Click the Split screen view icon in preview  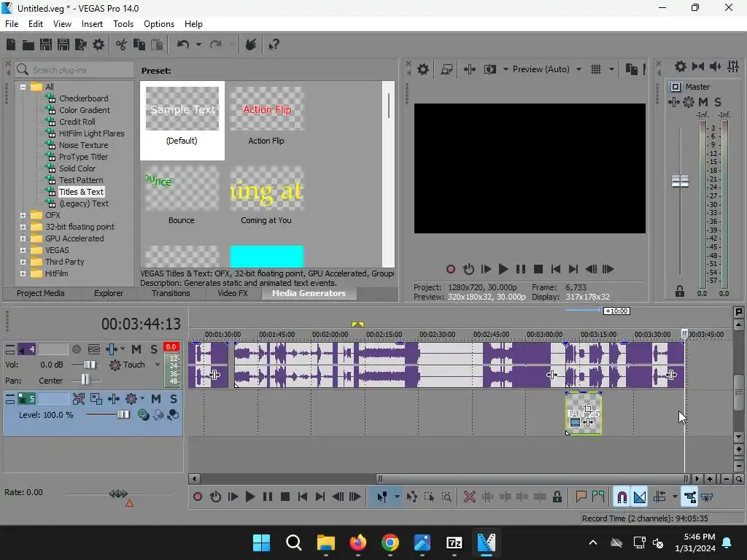pyautogui.click(x=489, y=69)
